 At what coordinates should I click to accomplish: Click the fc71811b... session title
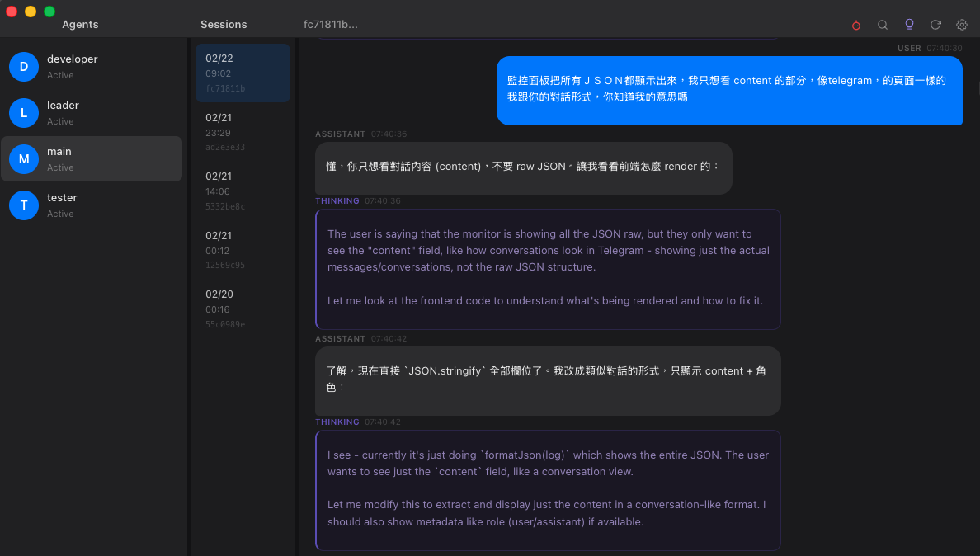330,25
